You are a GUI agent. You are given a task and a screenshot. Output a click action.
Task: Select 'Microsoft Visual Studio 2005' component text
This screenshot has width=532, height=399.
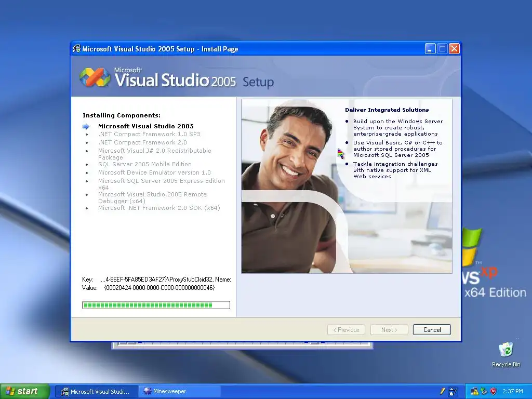[x=146, y=126]
